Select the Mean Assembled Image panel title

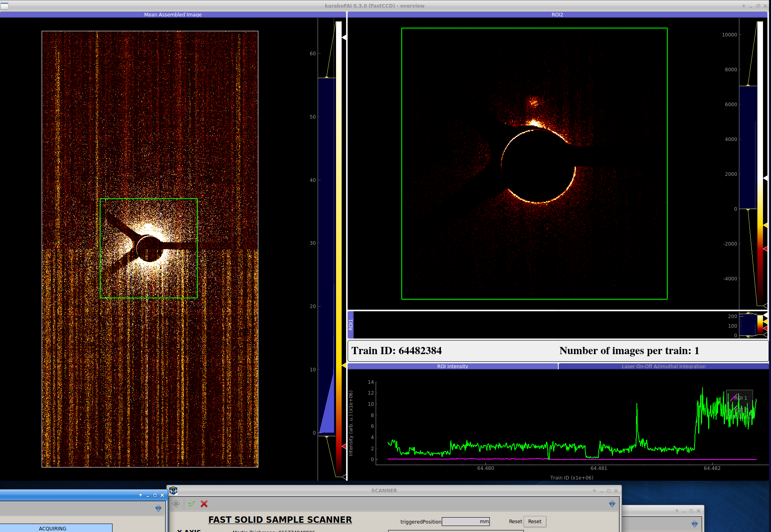173,14
